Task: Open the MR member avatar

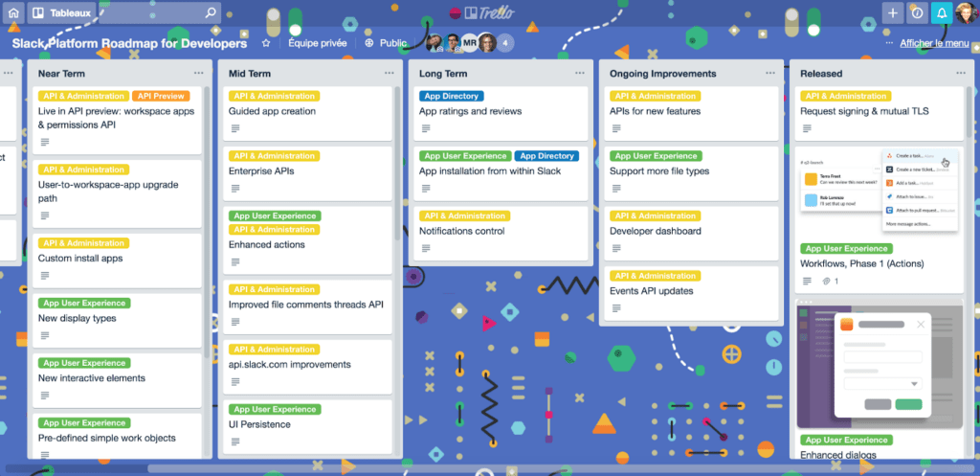Action: 470,43
